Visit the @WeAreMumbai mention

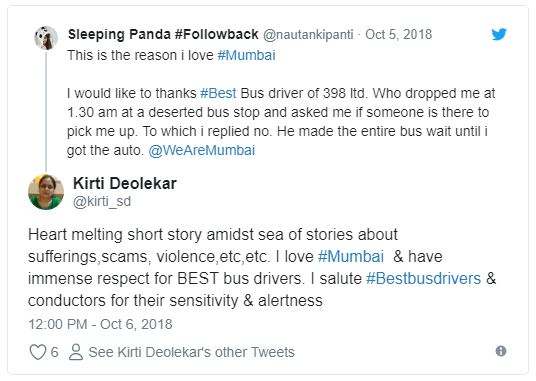pyautogui.click(x=202, y=150)
